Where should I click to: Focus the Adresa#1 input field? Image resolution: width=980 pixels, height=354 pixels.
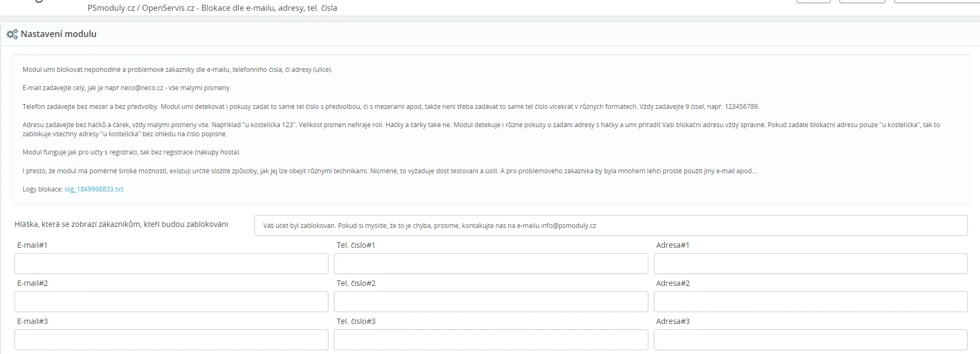(x=810, y=264)
